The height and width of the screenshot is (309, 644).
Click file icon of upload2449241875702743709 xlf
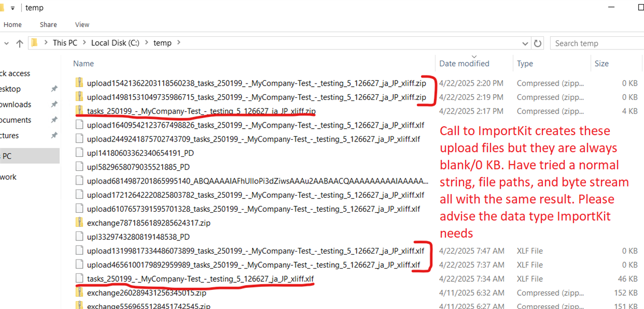[x=79, y=139]
